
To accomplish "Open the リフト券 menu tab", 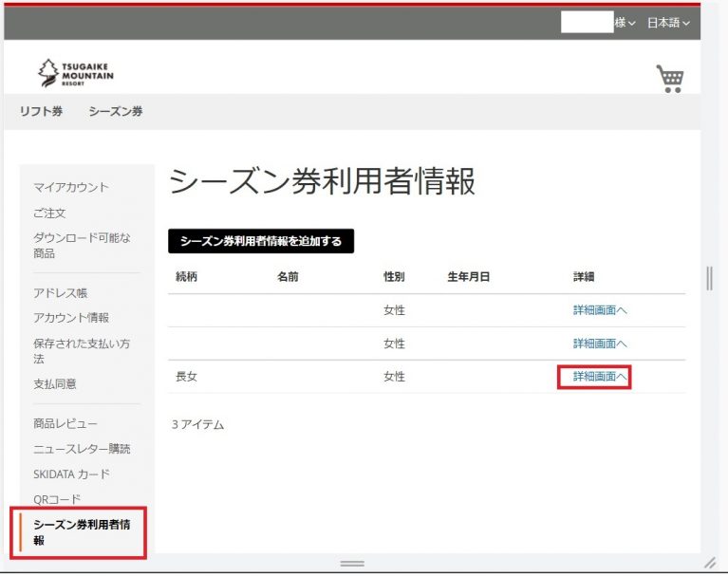I will tap(41, 112).
